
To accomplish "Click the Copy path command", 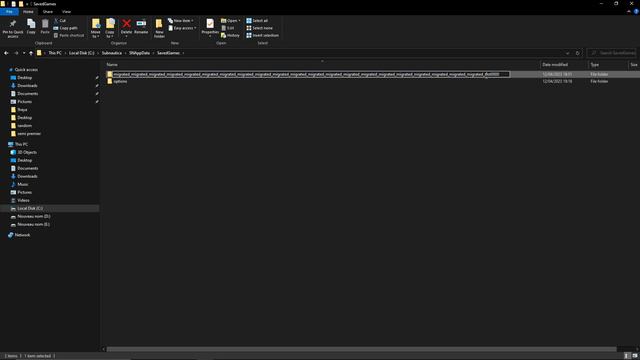I will pos(65,28).
